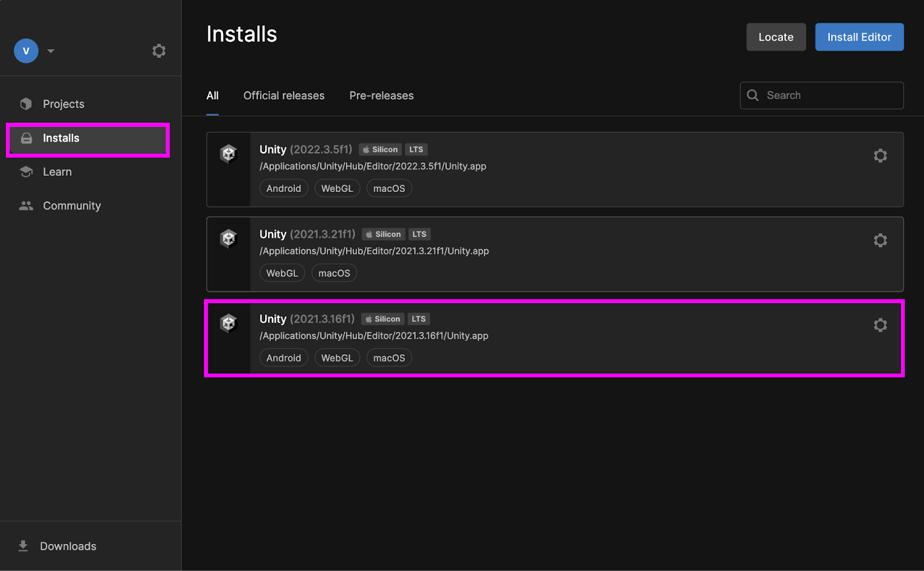Image resolution: width=924 pixels, height=571 pixels.
Task: Open settings gear for Unity 2022.3.5f1
Action: 880,155
